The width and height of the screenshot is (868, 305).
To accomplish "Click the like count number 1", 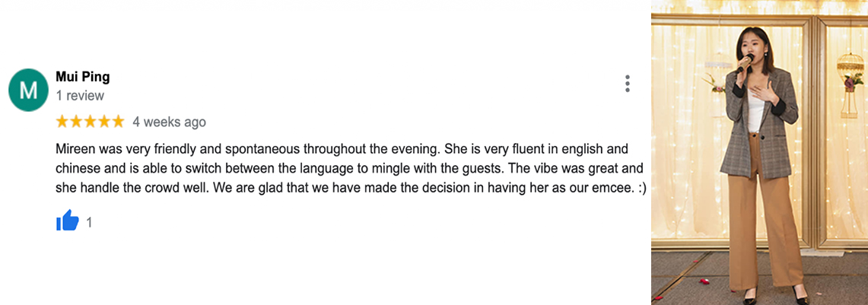I will point(89,223).
